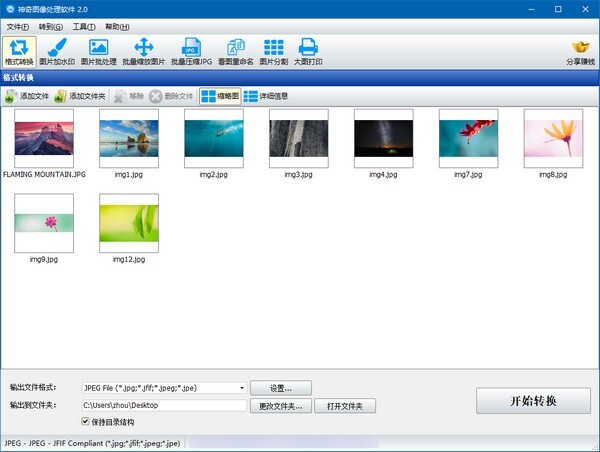Viewport: 600px width, 452px height.
Task: Open the 图片批处理 batch processing tool
Action: click(98, 52)
